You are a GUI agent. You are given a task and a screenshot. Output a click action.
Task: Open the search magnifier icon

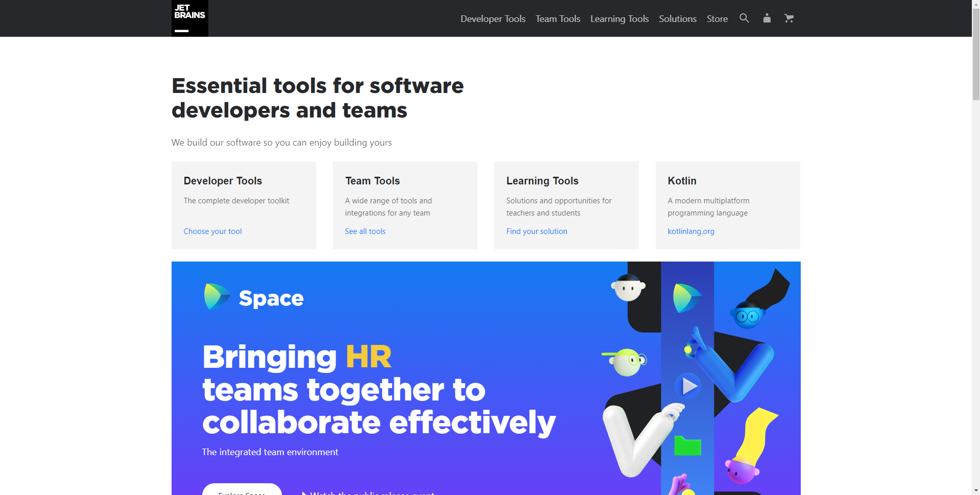(744, 18)
